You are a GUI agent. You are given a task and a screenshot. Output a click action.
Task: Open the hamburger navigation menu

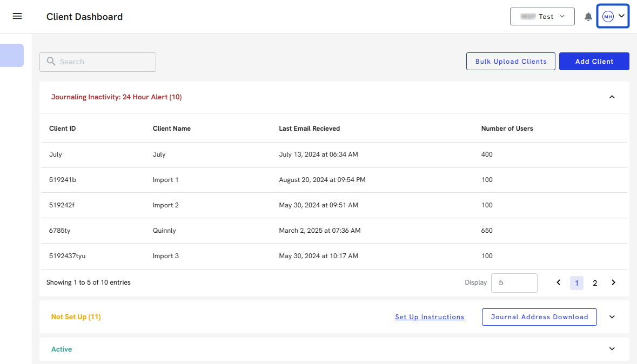click(17, 16)
